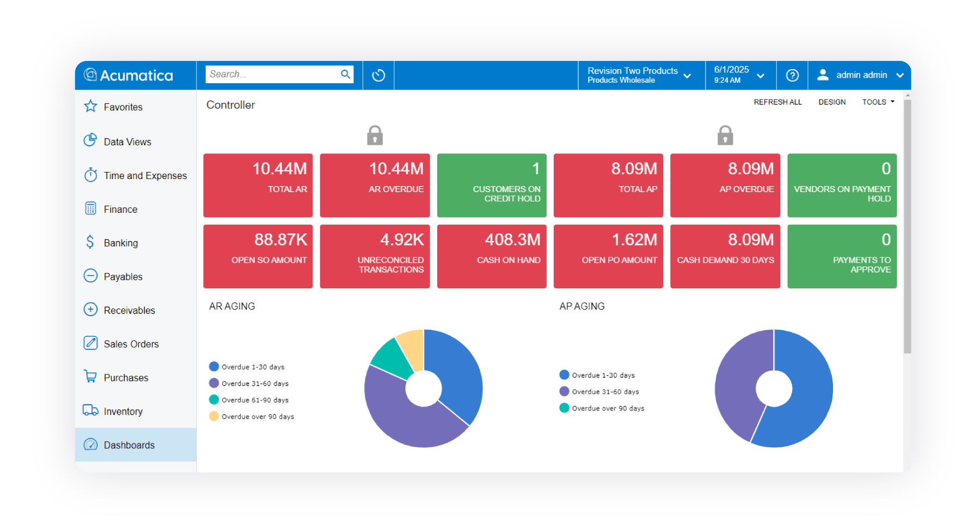Click the dashboard vertical scrollbar

tap(907, 226)
